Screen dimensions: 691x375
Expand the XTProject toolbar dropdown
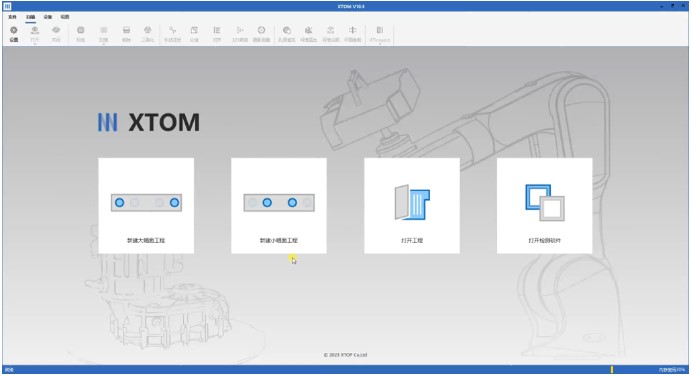tap(380, 44)
